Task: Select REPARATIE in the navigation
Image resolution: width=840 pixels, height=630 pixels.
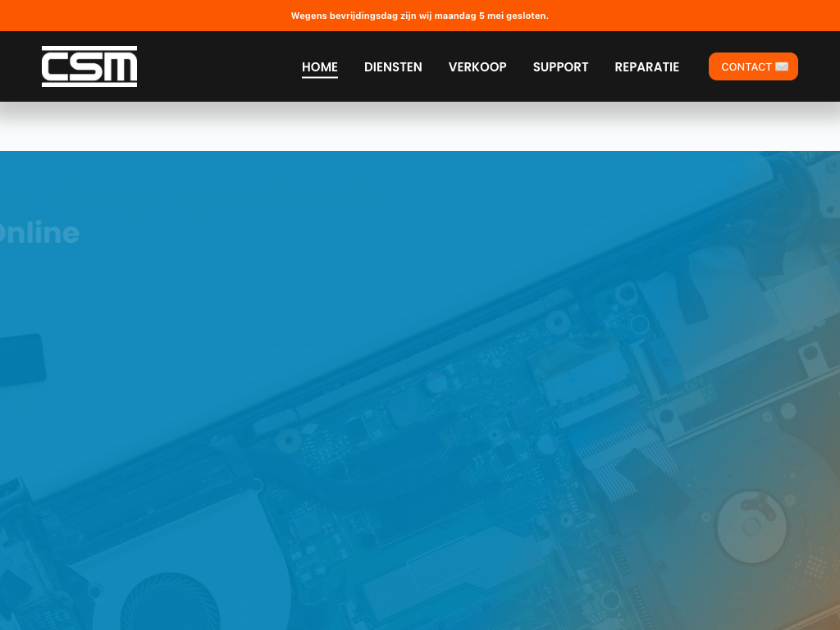Action: (x=646, y=66)
